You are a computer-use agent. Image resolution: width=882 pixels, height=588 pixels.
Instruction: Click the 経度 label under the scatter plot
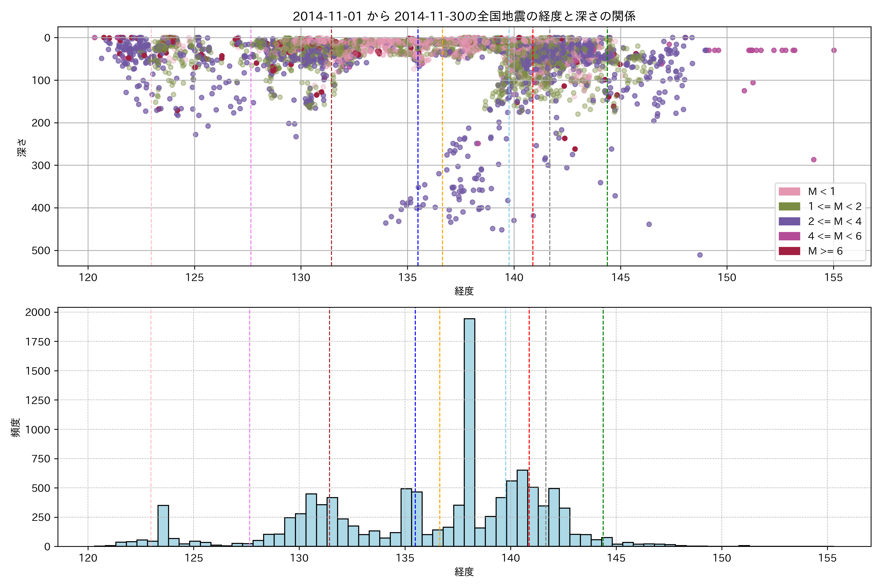tap(464, 291)
